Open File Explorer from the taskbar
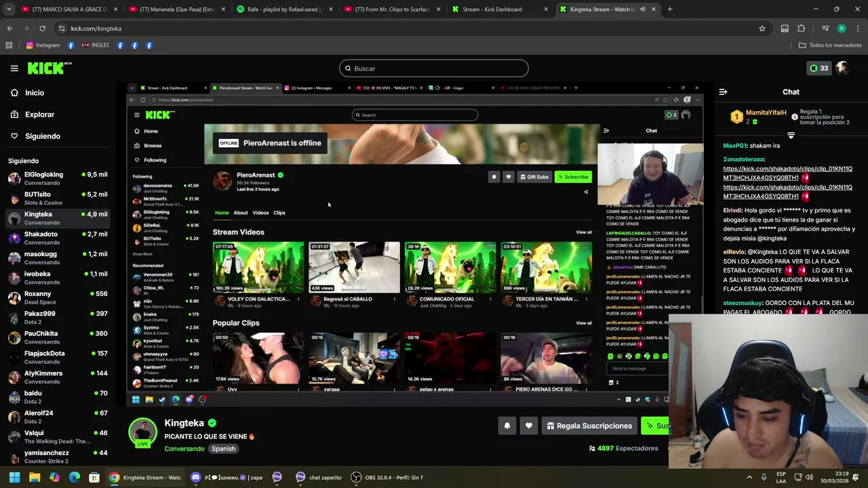 click(x=35, y=477)
